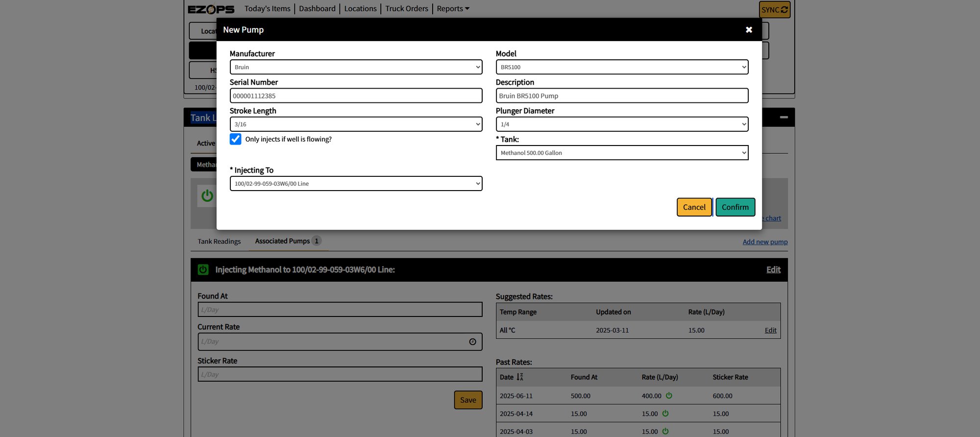Confirm the new pump
980x437 pixels.
pos(735,207)
